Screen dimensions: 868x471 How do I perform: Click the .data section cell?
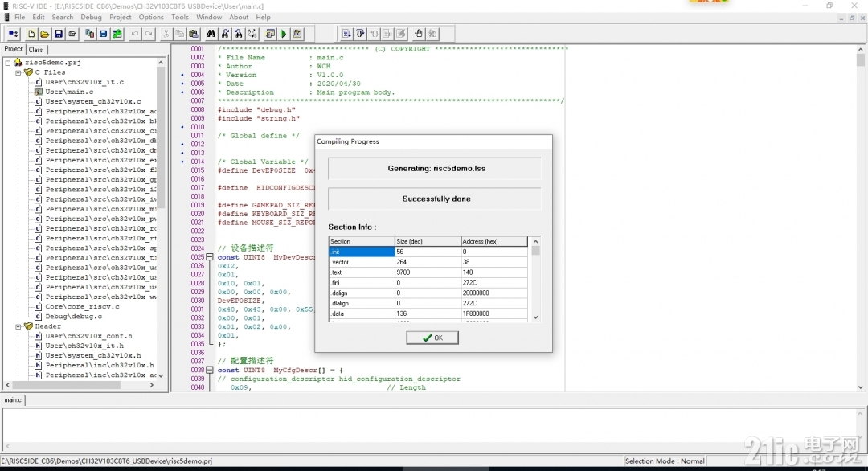[x=362, y=313]
